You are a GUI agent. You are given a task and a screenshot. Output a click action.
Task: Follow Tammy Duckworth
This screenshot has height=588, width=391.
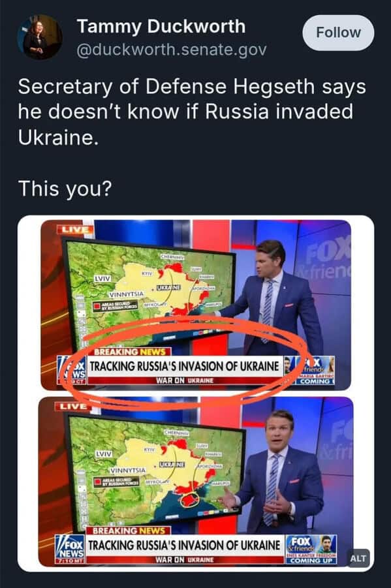click(338, 33)
